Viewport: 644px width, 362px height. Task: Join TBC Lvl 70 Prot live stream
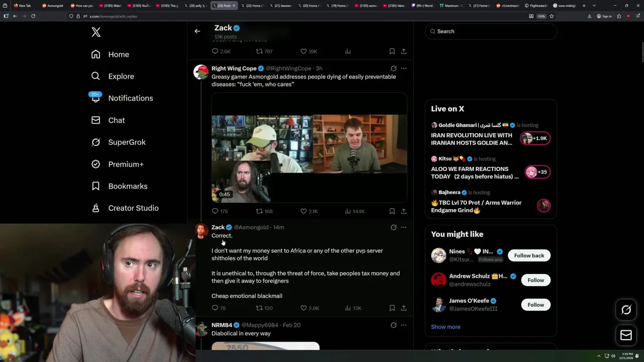(x=476, y=206)
